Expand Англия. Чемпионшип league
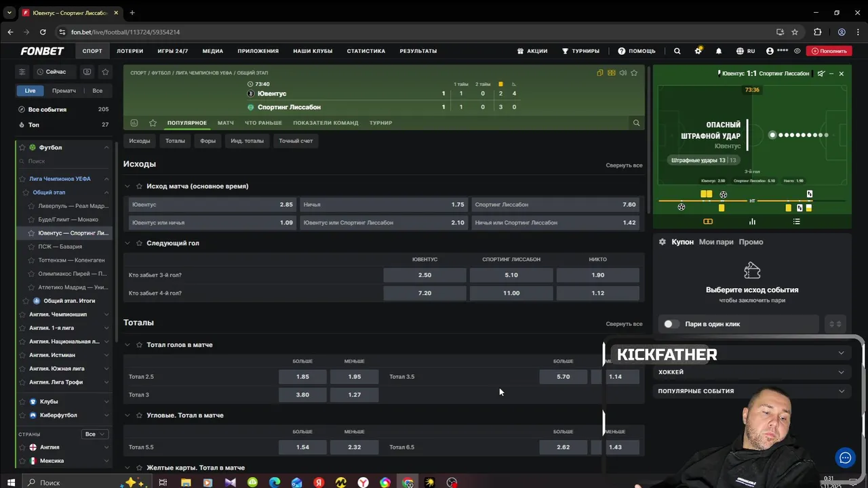Screen dimensions: 868x488 [106, 314]
